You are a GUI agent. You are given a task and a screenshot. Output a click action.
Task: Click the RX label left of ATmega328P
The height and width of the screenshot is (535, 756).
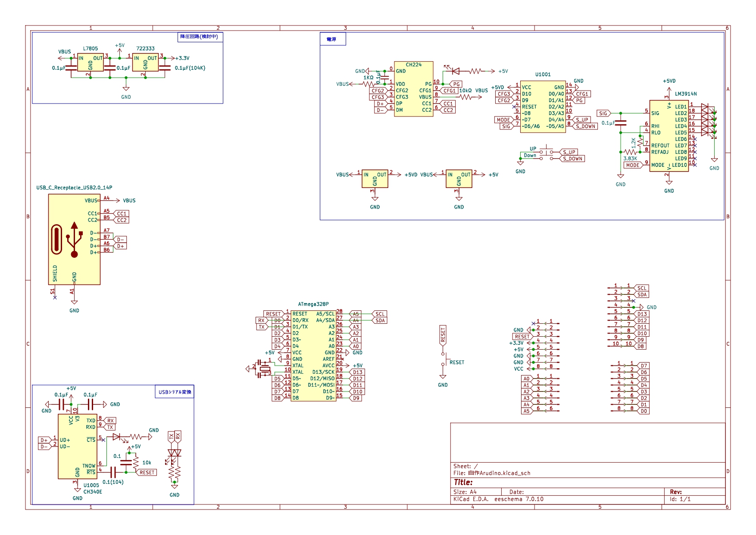262,320
